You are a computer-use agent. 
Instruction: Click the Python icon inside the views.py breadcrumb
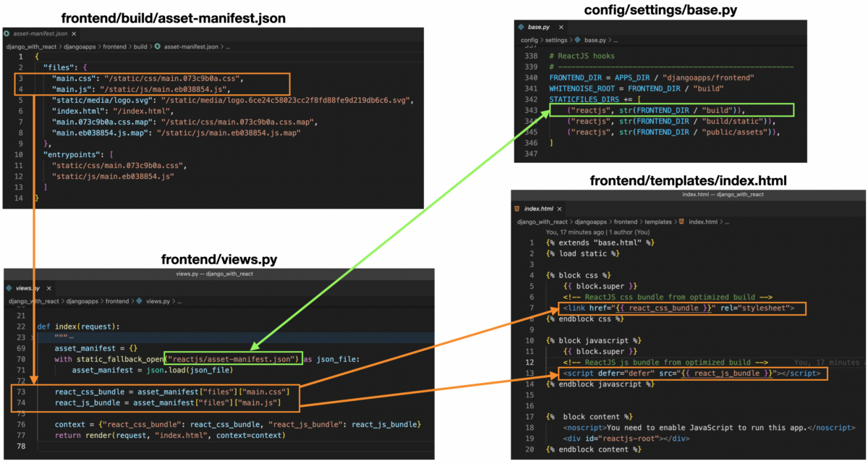point(139,300)
